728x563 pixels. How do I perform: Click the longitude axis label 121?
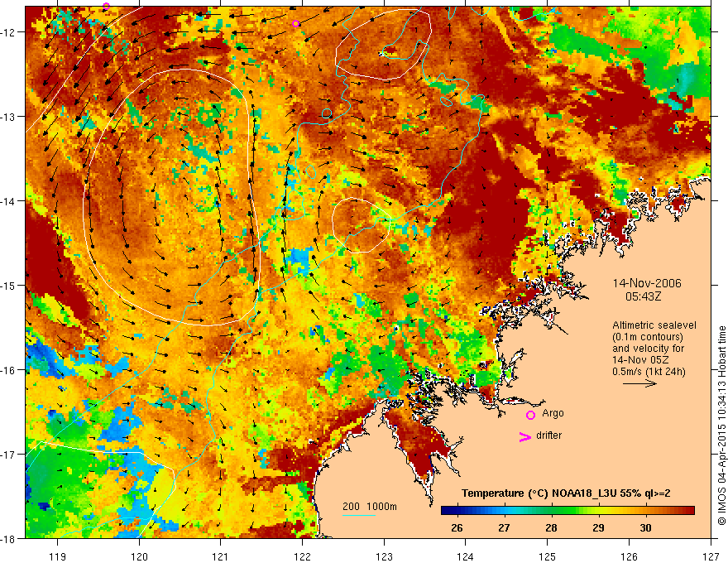click(x=221, y=556)
